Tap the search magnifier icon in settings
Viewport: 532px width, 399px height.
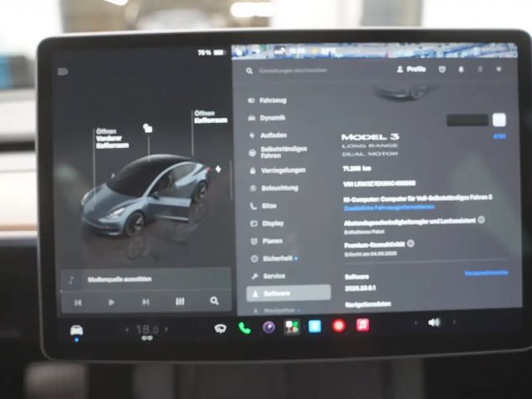point(249,71)
